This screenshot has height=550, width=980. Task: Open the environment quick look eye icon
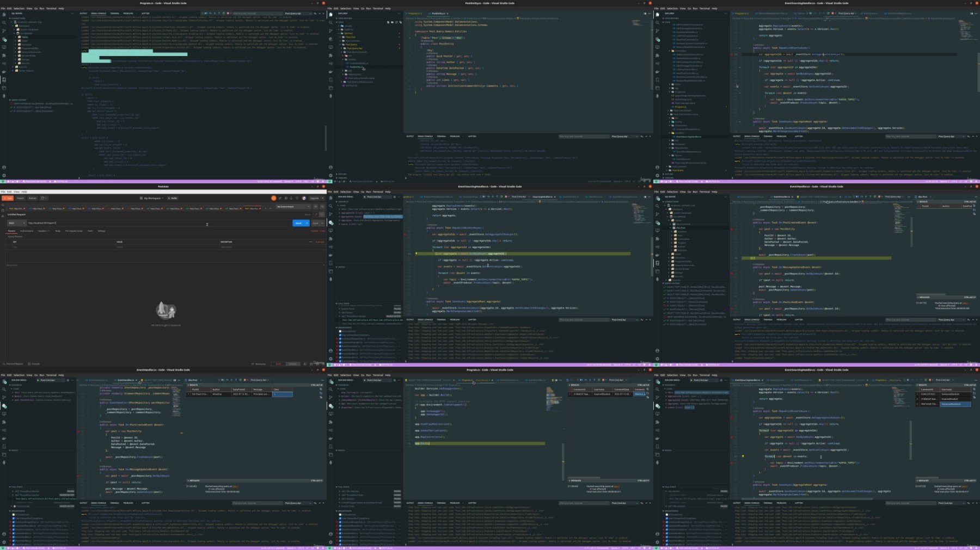315,207
